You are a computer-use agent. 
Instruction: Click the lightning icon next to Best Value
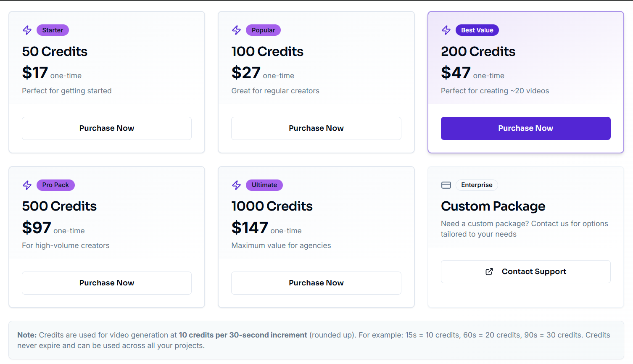446,30
